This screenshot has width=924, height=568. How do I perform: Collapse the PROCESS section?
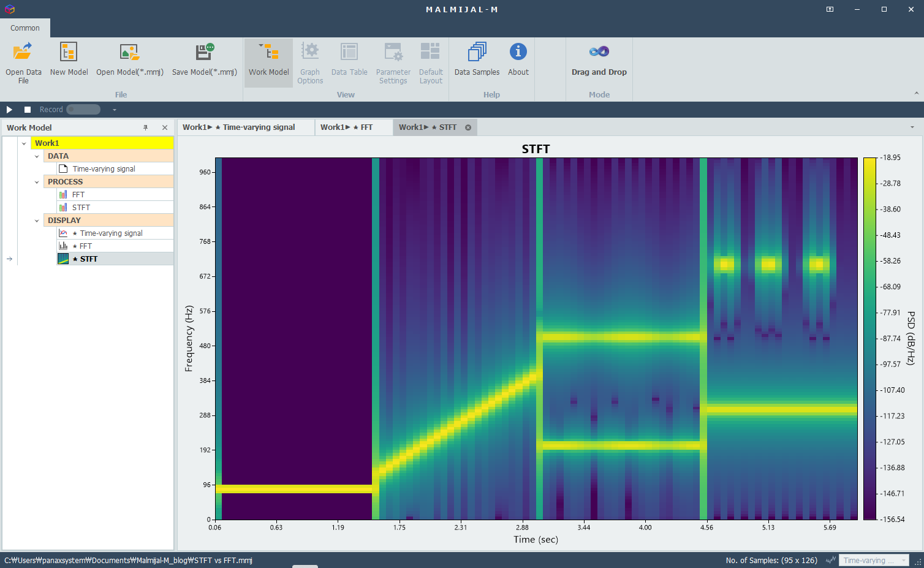37,182
